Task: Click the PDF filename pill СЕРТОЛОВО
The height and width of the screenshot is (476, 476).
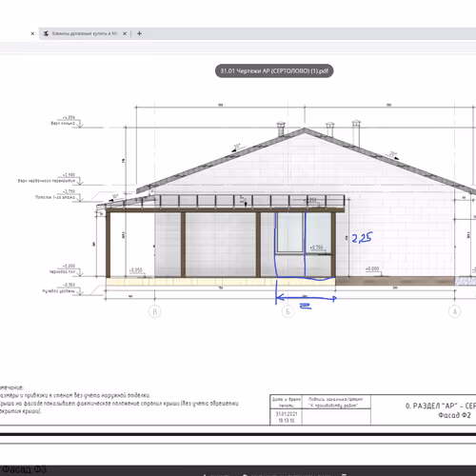Action: point(274,70)
